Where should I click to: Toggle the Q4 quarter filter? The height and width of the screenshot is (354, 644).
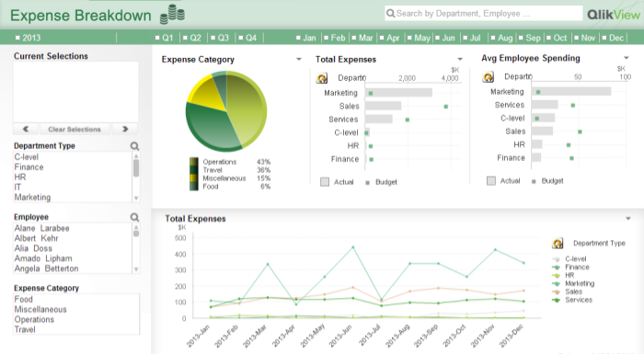coord(247,38)
